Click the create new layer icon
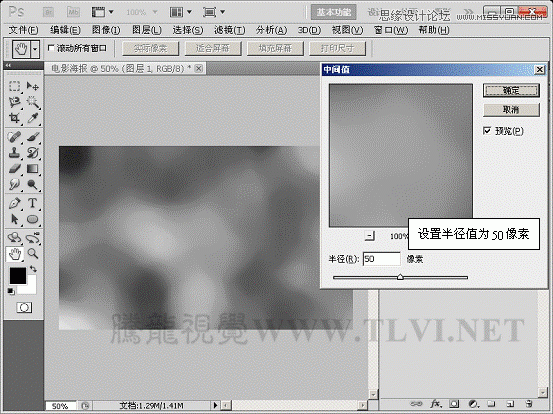This screenshot has width=553, height=414. 510,403
